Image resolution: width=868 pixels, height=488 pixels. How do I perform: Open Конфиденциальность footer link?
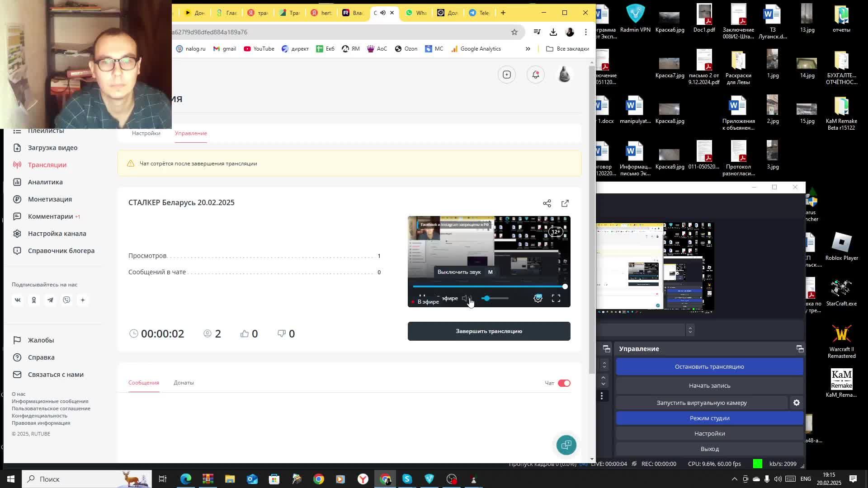(x=39, y=416)
